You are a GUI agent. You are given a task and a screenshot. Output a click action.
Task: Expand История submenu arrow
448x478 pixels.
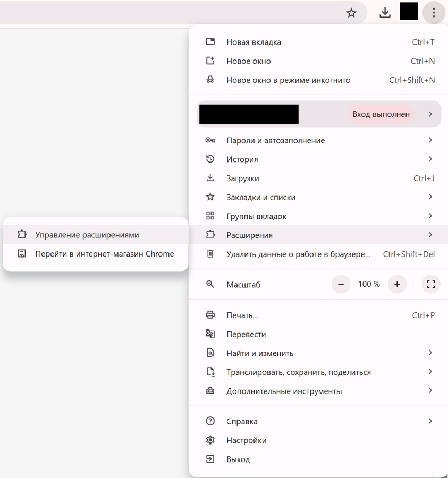430,159
